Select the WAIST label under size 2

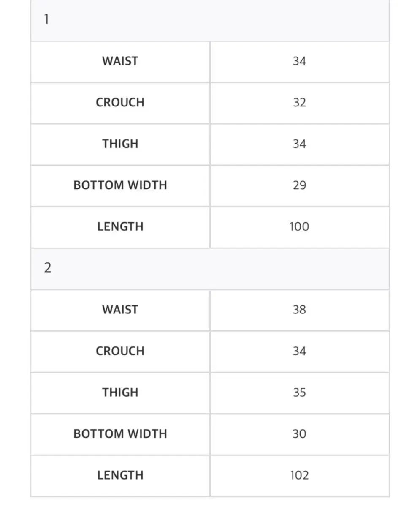[x=120, y=309]
